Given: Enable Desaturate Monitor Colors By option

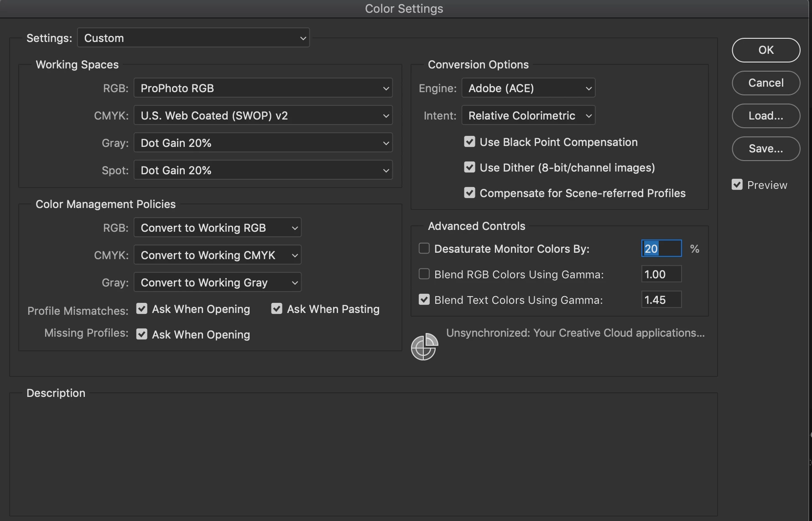Looking at the screenshot, I should (424, 249).
